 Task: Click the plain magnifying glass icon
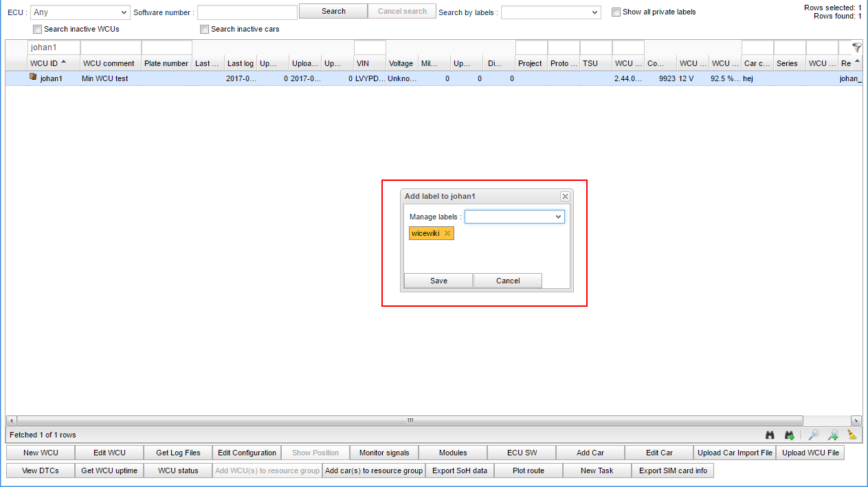(814, 435)
